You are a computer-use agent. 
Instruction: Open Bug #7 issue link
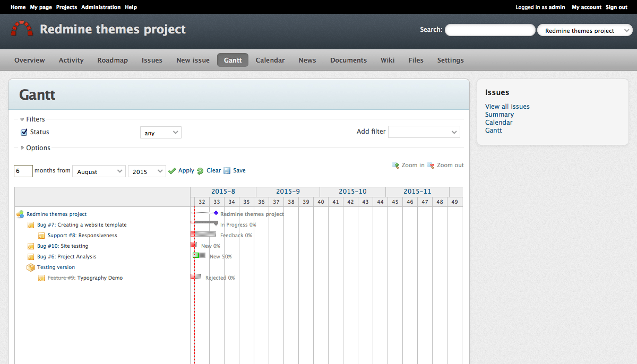(x=46, y=225)
